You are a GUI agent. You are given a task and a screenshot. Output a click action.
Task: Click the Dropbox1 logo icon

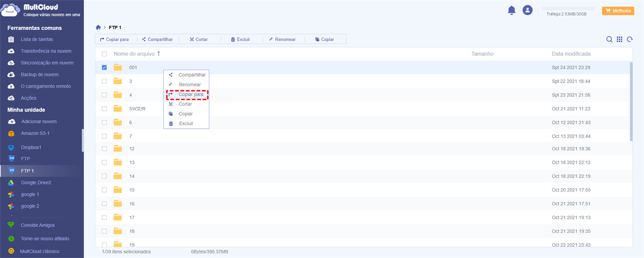[11, 147]
